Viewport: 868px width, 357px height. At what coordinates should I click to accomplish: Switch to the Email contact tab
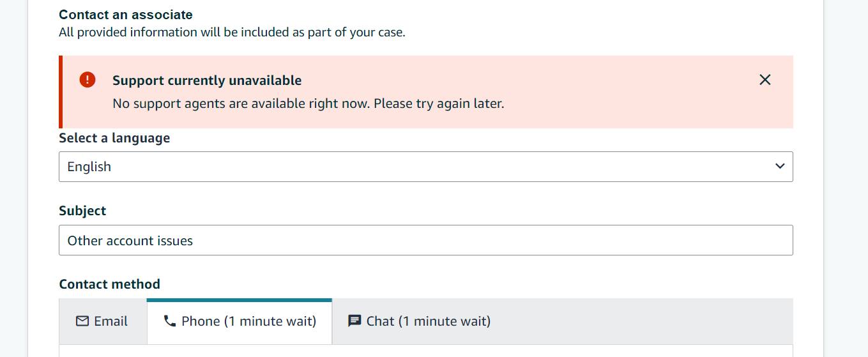[103, 321]
